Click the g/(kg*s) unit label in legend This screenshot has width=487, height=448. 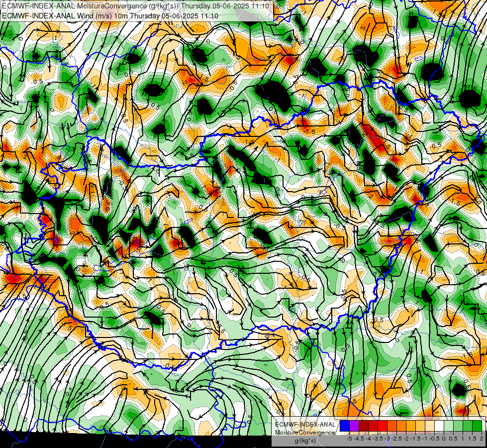pos(305,441)
